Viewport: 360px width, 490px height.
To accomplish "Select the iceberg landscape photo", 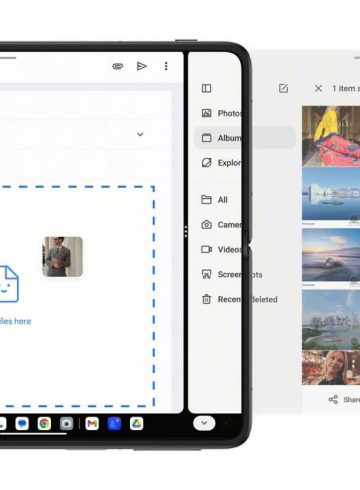I will coord(331,194).
